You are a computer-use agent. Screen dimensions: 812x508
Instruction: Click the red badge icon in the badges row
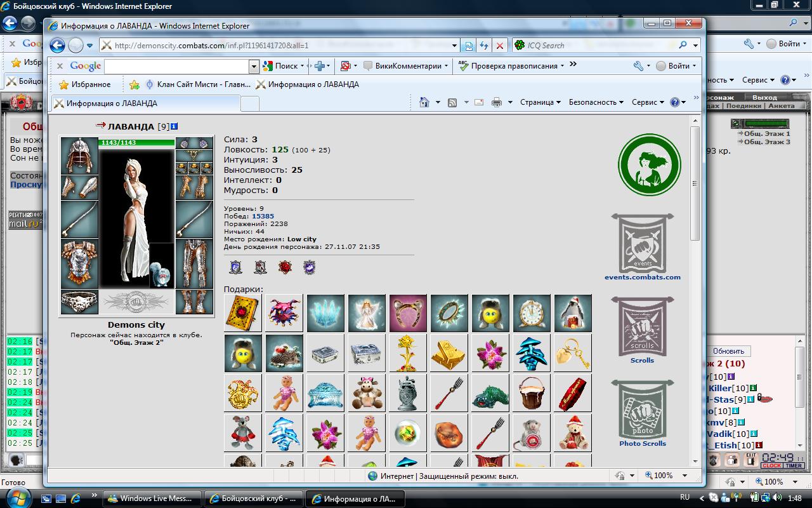pos(285,267)
